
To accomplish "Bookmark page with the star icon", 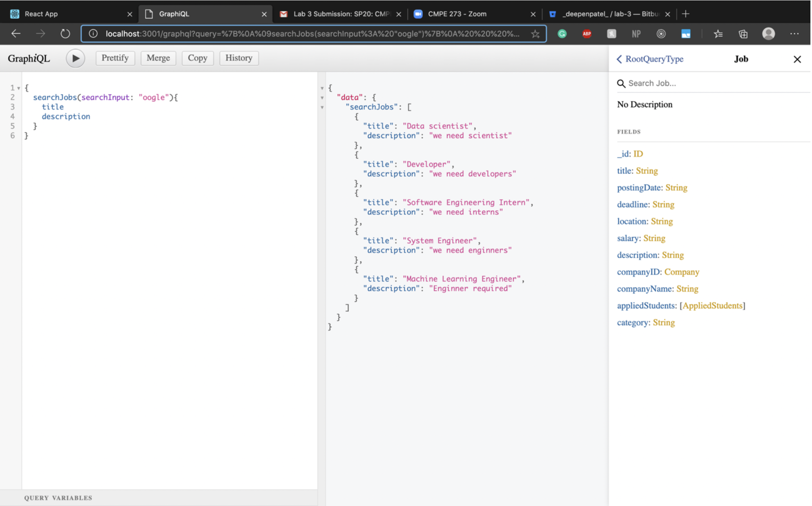I will coord(535,34).
